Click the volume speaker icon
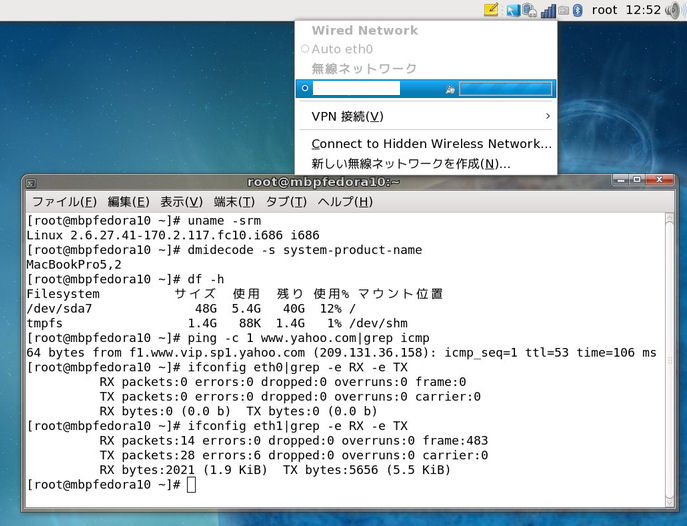687x526 pixels. (674, 10)
